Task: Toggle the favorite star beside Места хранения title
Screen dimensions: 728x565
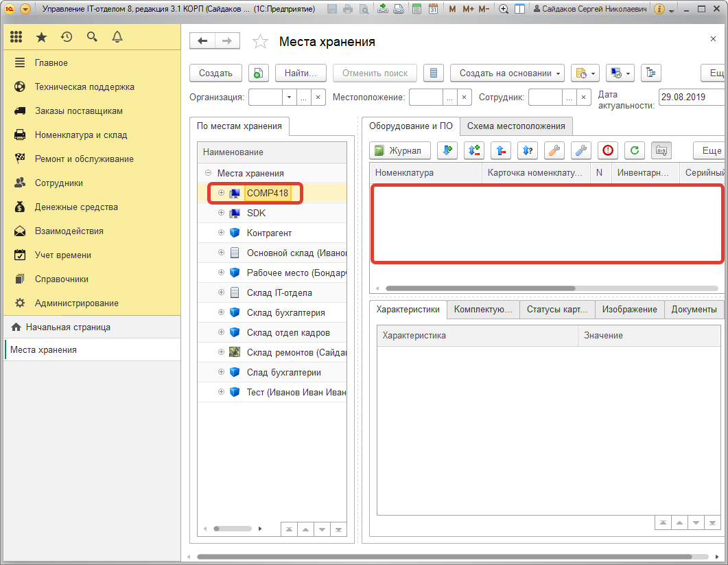Action: pos(260,42)
